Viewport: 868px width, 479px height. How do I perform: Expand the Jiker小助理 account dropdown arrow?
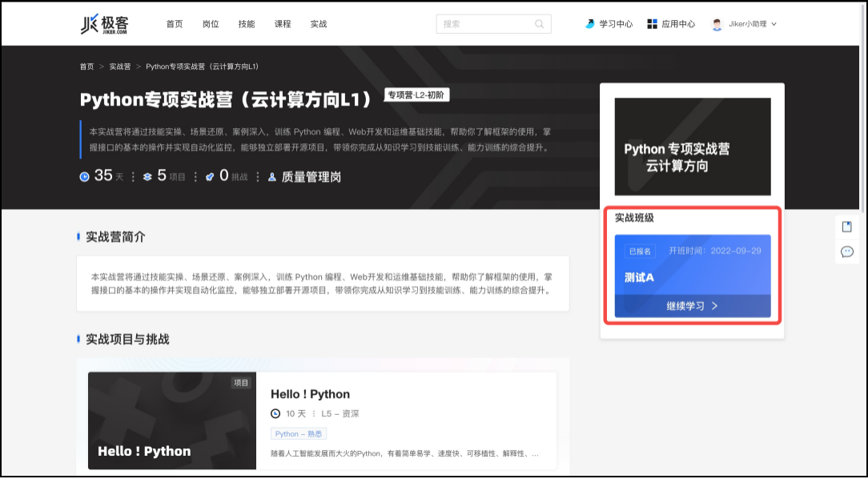click(774, 24)
